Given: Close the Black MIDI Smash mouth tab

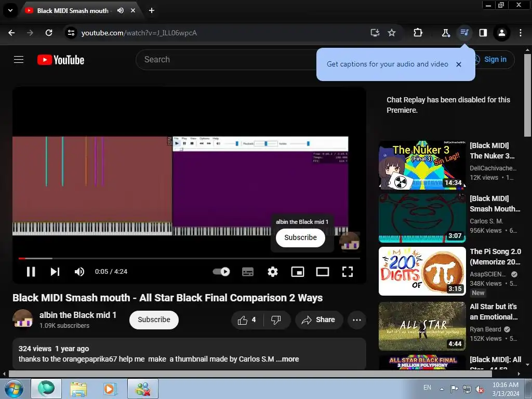Looking at the screenshot, I should coord(133,10).
